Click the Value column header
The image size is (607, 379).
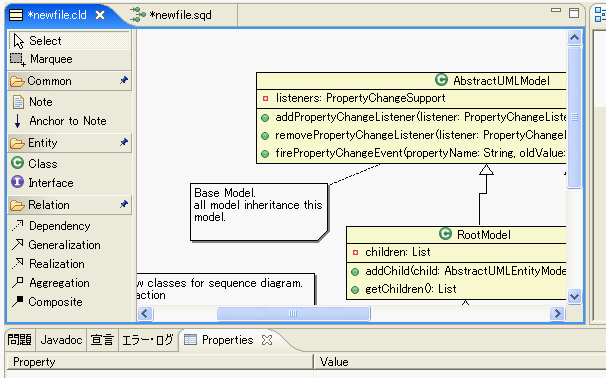pos(460,362)
